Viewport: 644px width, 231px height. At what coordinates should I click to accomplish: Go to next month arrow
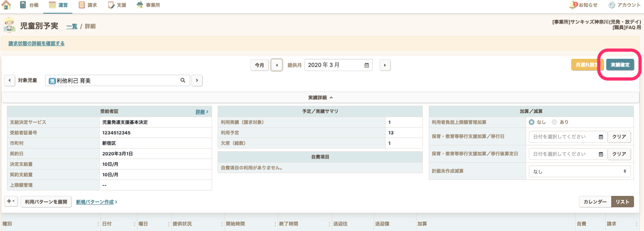(385, 65)
